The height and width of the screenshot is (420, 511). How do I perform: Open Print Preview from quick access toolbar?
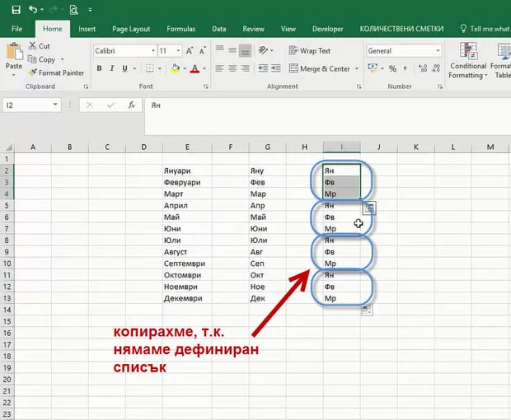73,10
